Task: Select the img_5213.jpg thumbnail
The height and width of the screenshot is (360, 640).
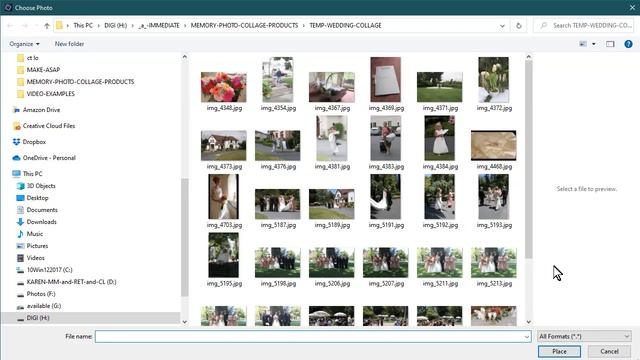Action: (493, 262)
